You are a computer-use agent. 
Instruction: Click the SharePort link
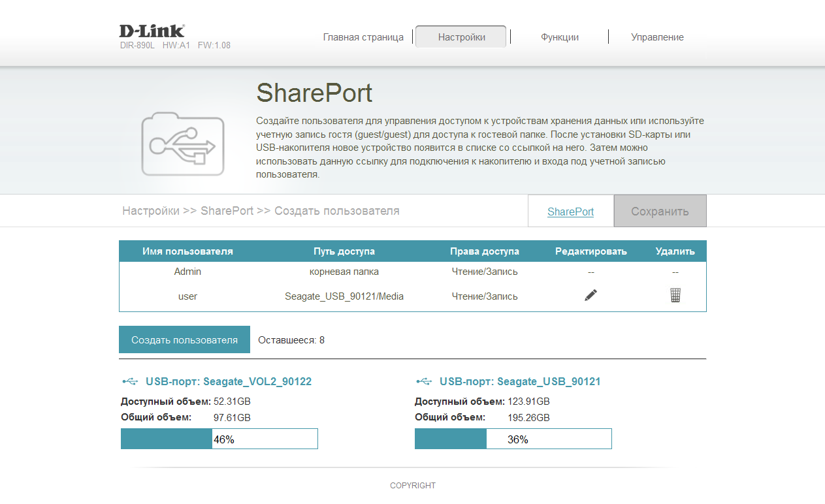coord(570,212)
